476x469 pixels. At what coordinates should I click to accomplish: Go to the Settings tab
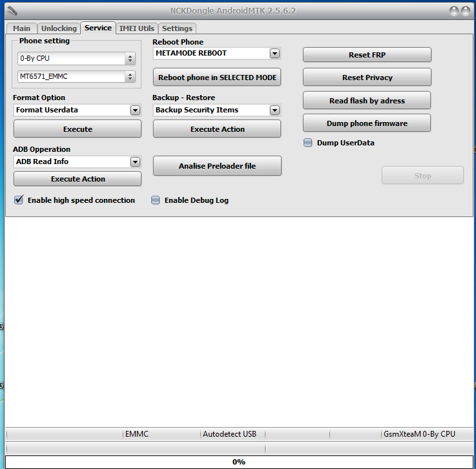click(x=177, y=28)
